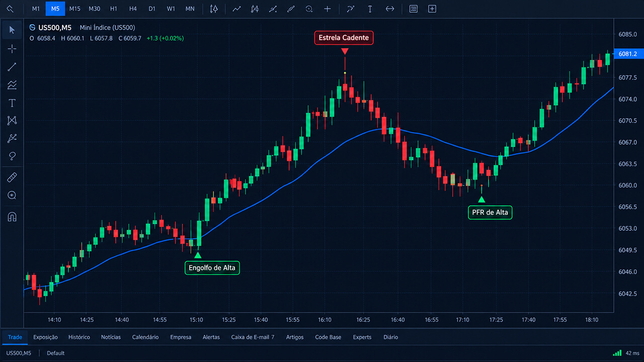Viewport: 644px width, 362px height.
Task: Click the add new chart window icon
Action: (432, 9)
